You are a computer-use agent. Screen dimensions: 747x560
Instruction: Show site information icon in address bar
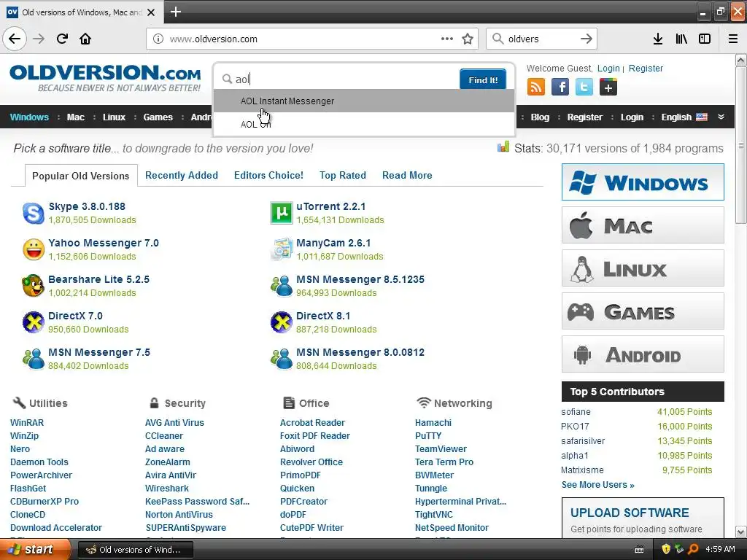click(158, 39)
